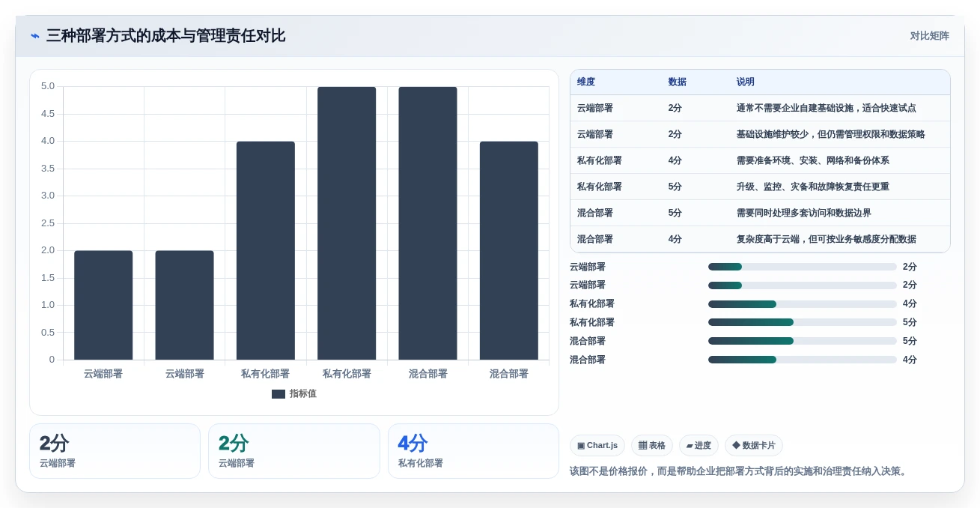Click the 维度 column header
Image resolution: width=980 pixels, height=508 pixels.
(586, 82)
